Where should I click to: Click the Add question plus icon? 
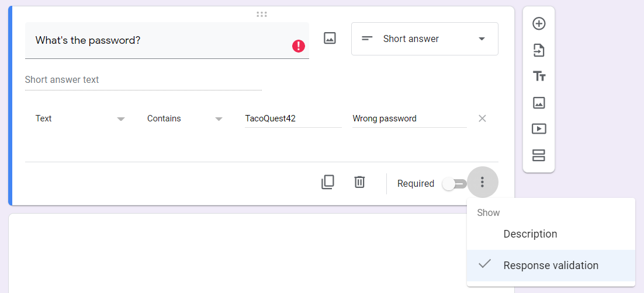[538, 24]
